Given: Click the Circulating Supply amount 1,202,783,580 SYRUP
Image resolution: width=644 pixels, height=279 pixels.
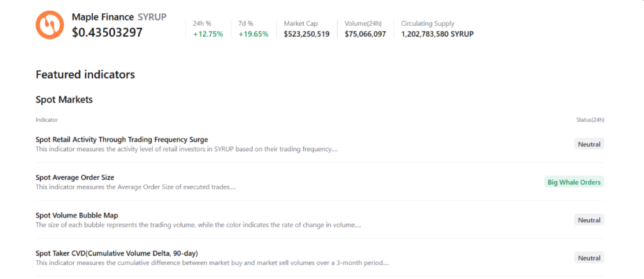Looking at the screenshot, I should coord(437,34).
